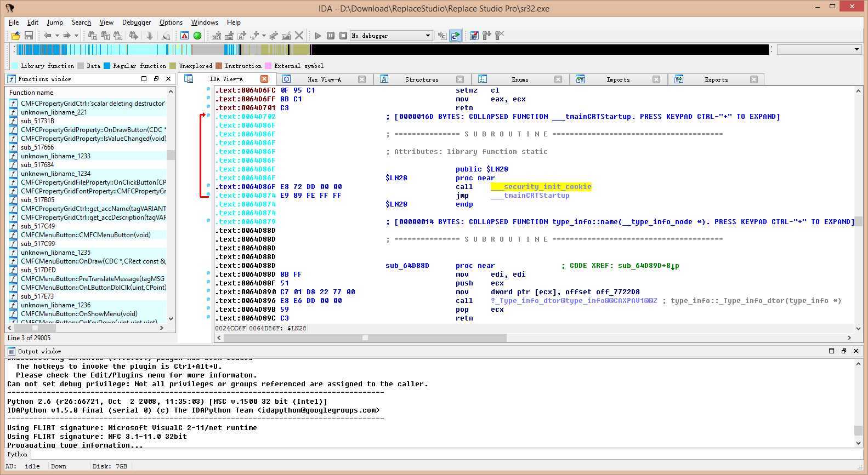Switch to the Exports tab

[x=716, y=79]
